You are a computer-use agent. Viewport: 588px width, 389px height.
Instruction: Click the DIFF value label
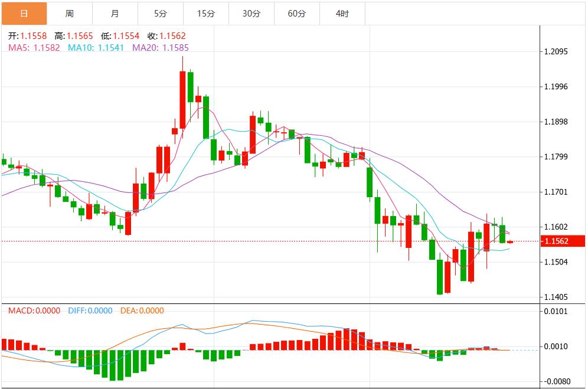coord(90,310)
